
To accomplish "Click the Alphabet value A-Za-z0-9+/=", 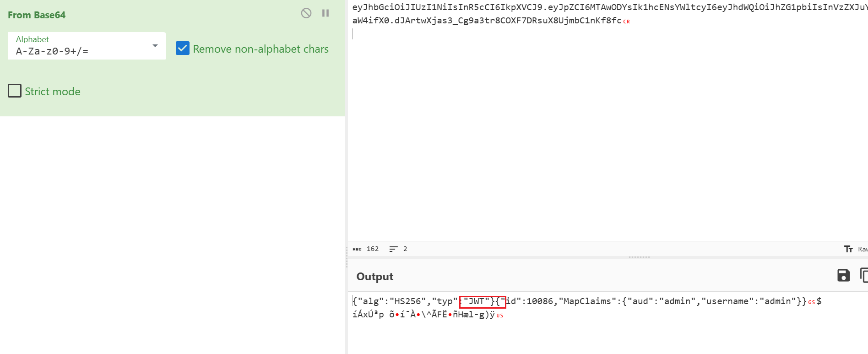I will click(x=52, y=51).
